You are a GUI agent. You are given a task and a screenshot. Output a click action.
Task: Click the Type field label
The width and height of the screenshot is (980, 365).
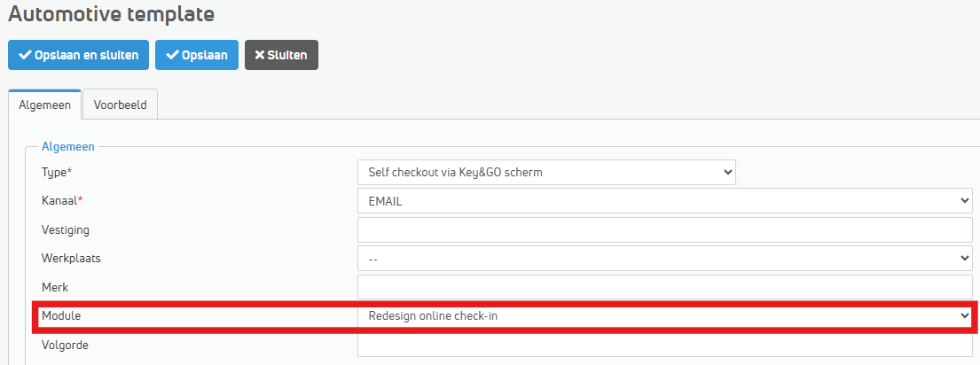click(54, 172)
